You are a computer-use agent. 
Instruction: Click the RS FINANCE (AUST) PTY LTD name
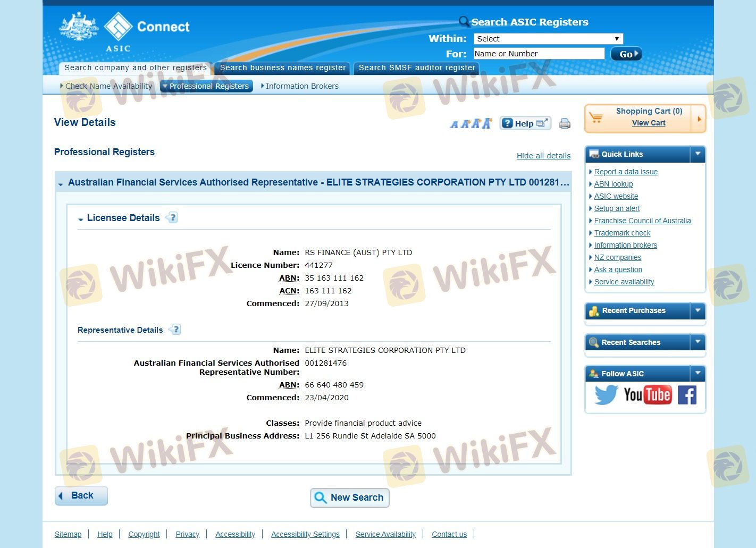[x=358, y=252]
